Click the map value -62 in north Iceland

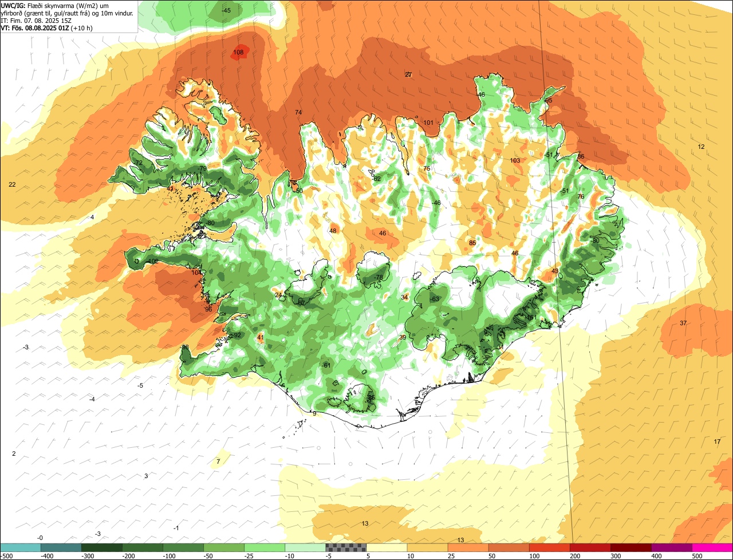[x=376, y=179]
